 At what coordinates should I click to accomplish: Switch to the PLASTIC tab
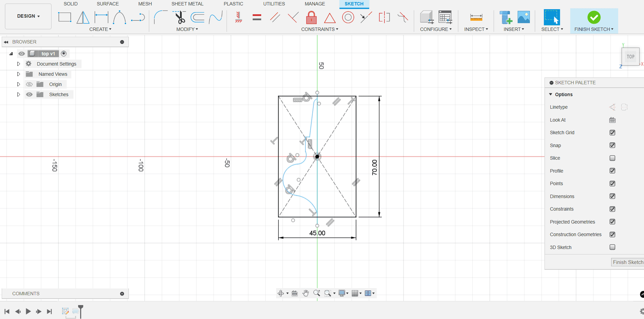pos(233,4)
